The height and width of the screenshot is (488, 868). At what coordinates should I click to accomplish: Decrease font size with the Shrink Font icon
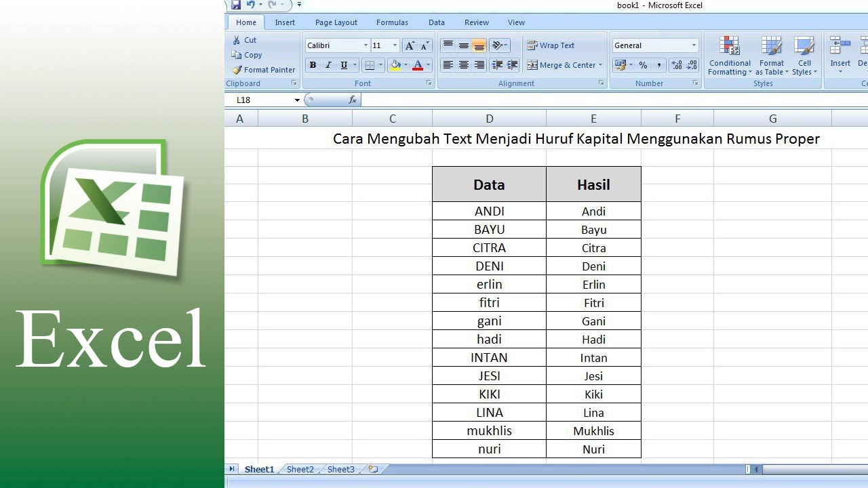click(x=425, y=45)
